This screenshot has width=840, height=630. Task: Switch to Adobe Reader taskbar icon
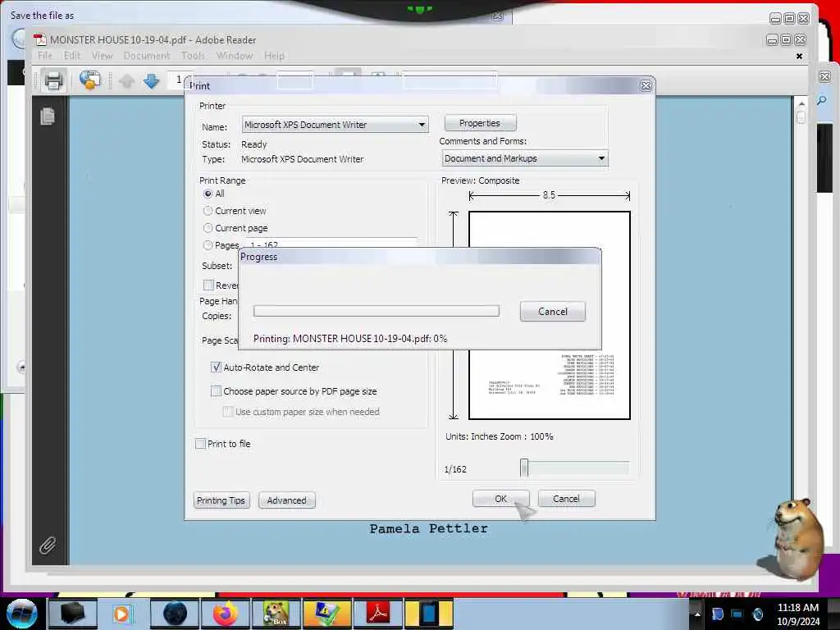377,614
